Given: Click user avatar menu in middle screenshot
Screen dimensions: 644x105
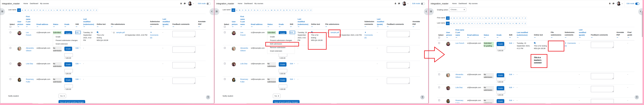Looking at the screenshot, I should pos(405,4).
